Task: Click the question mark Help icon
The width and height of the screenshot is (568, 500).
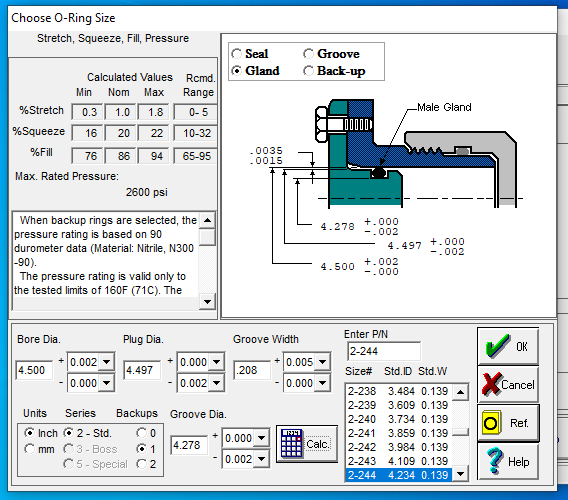Action: pos(495,461)
